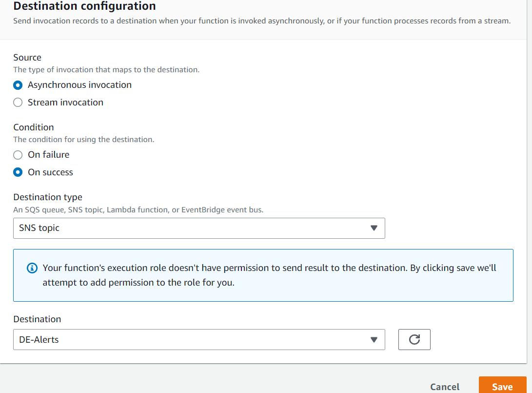
Task: Click the refresh destinations icon button
Action: (x=414, y=340)
